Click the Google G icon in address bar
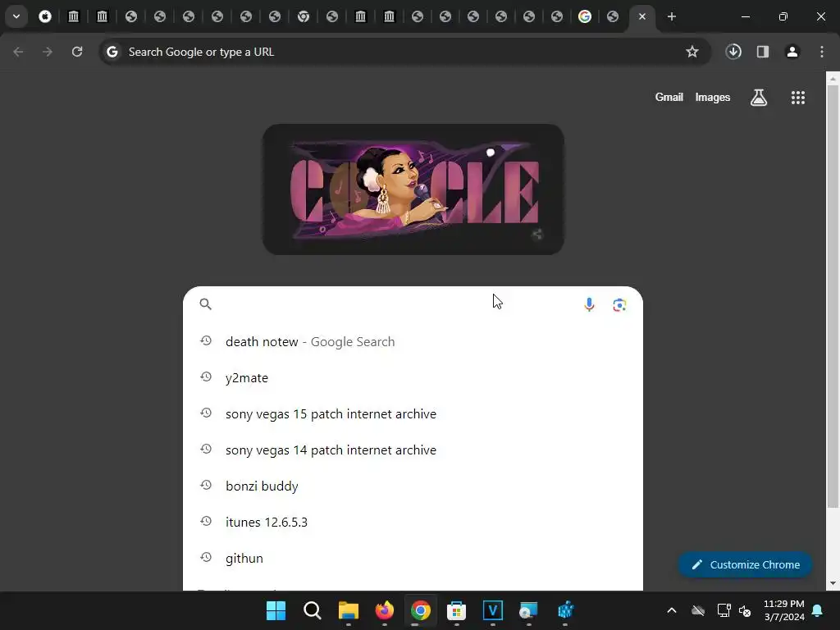The image size is (840, 630). point(112,52)
